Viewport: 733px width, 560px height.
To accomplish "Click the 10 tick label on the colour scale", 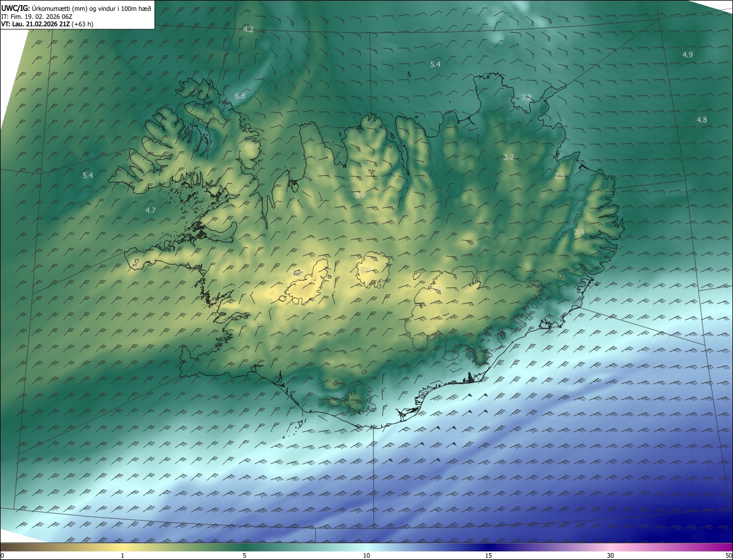I will click(x=366, y=555).
